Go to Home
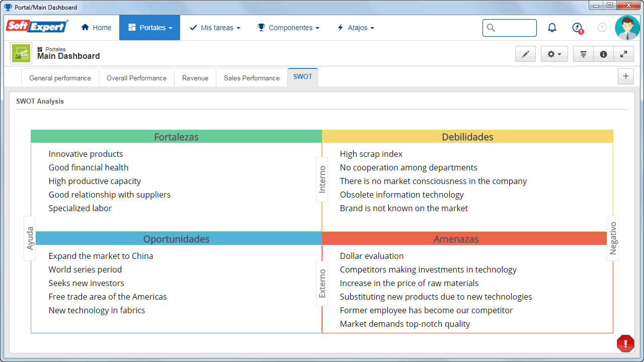The height and width of the screenshot is (362, 644). (96, 28)
